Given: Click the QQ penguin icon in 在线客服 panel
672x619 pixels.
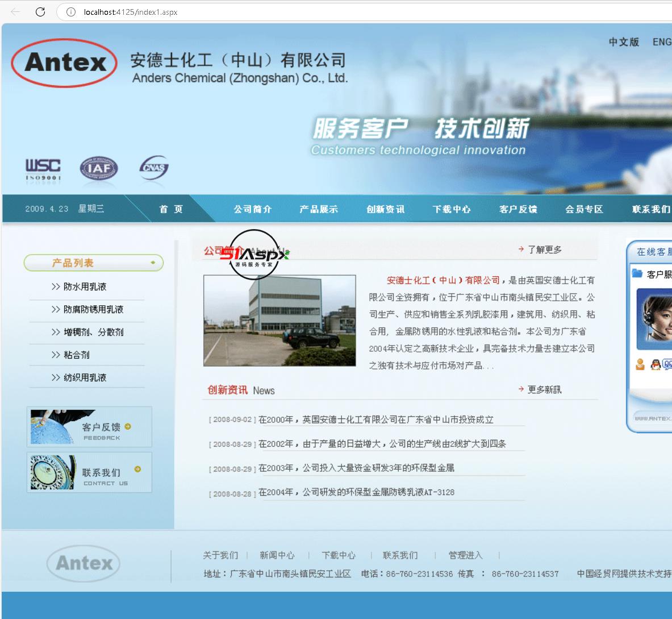Looking at the screenshot, I should [656, 364].
